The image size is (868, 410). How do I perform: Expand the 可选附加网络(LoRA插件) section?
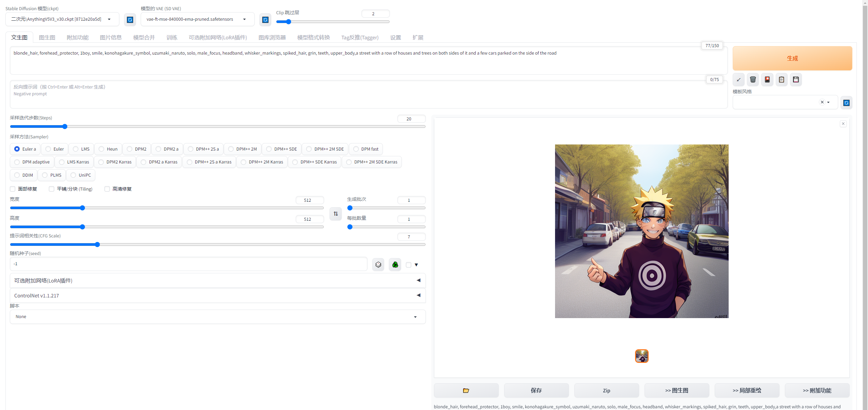click(218, 280)
